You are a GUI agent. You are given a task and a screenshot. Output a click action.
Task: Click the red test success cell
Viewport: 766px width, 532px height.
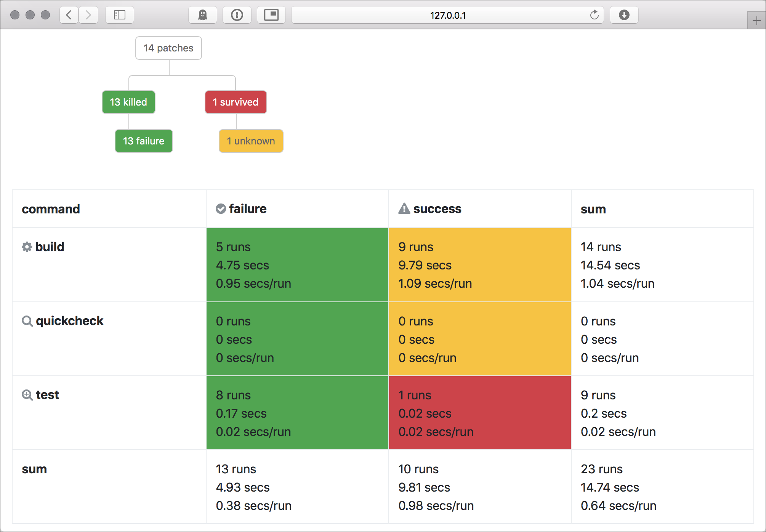tap(479, 413)
